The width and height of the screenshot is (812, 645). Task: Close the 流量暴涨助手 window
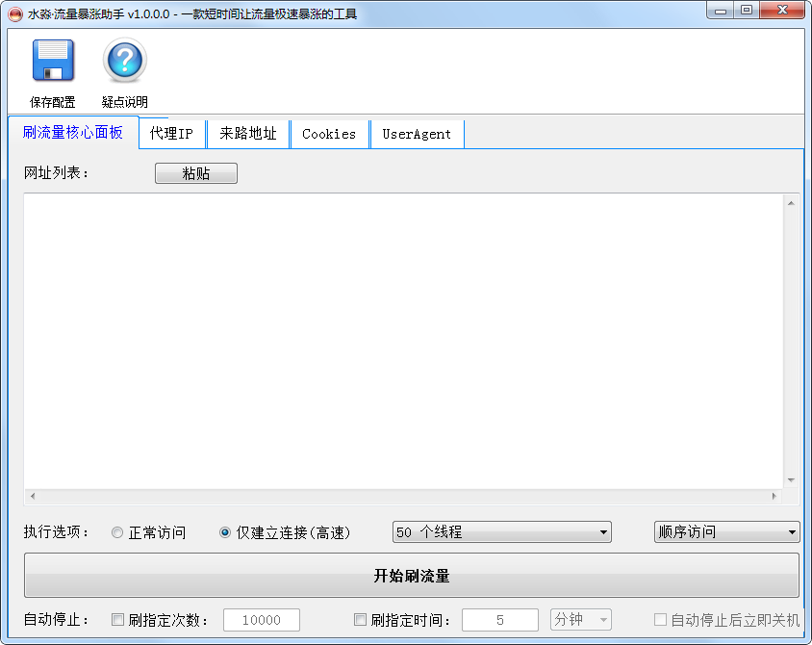tap(782, 10)
